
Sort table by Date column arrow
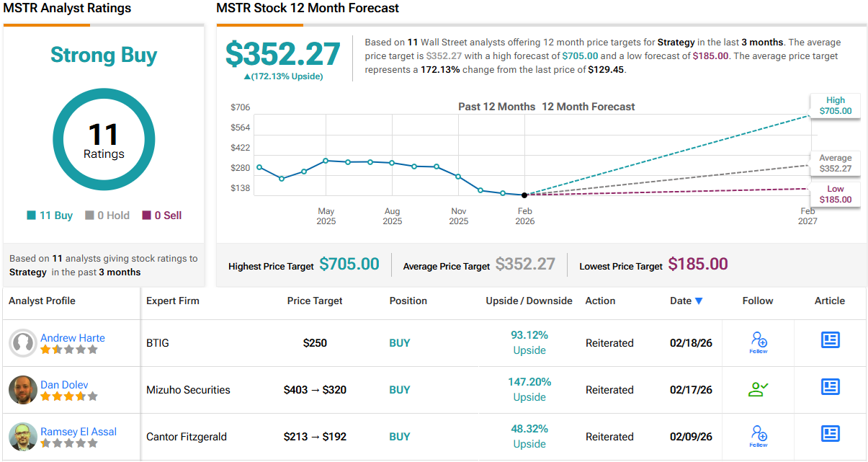(x=699, y=301)
